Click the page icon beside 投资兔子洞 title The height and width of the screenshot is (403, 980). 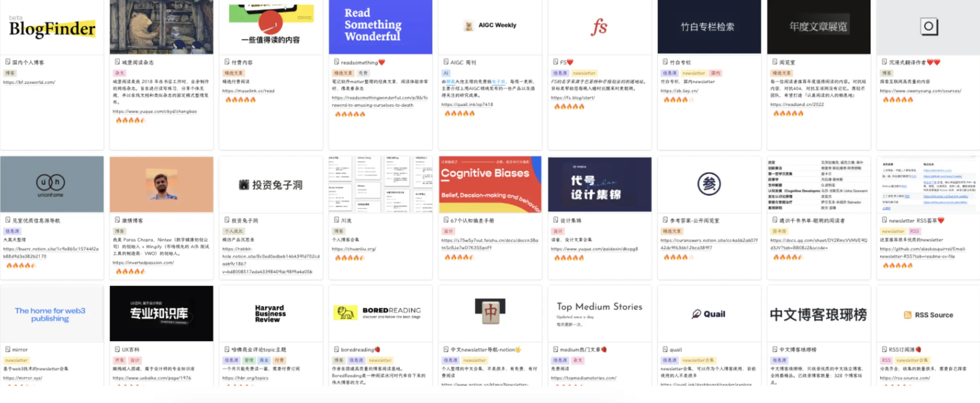[x=227, y=220]
